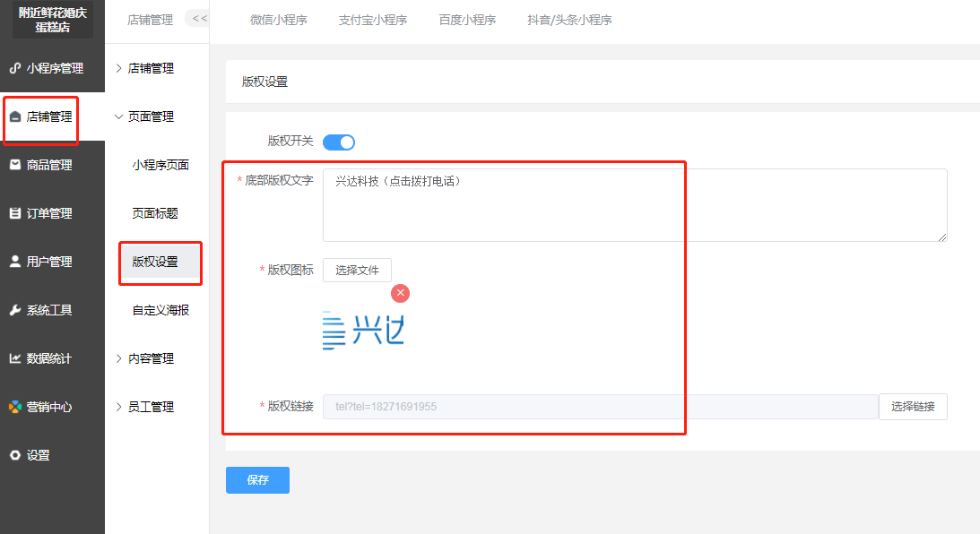This screenshot has height=534, width=980.
Task: Click the 店铺管理 breadcrumb title at top
Action: pos(150,20)
